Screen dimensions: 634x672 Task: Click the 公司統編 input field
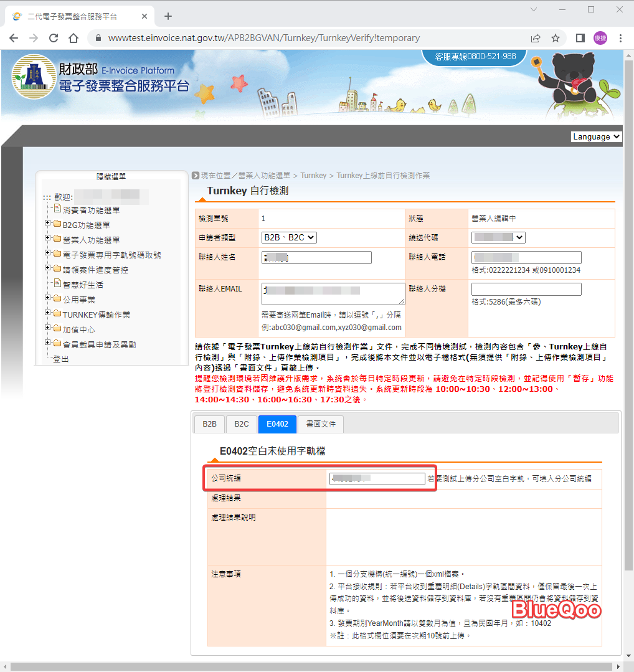tap(376, 478)
